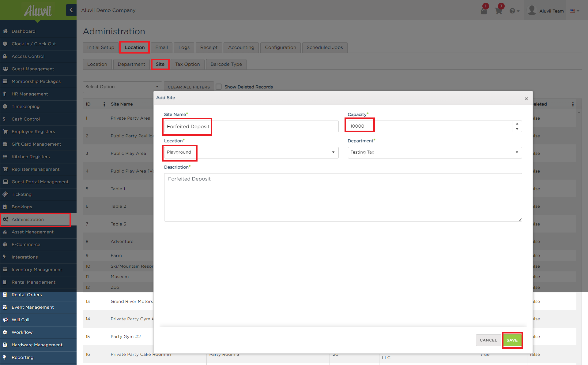588x365 pixels.
Task: Click the Guest Management people icon
Action: point(5,69)
